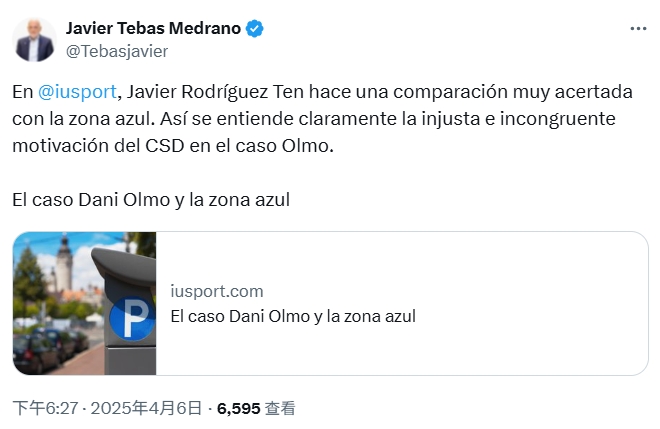The image size is (660, 429).
Task: Open Javier Tebas profile avatar photo
Action: [34, 39]
